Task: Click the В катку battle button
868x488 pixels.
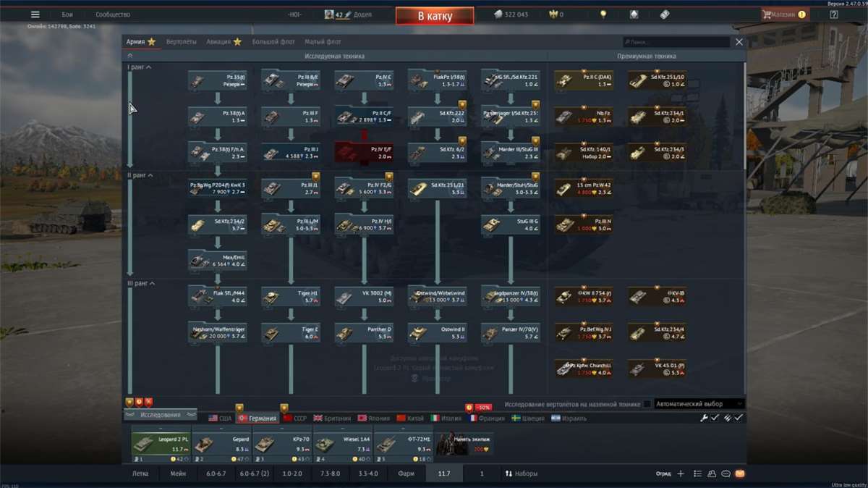Action: point(435,15)
